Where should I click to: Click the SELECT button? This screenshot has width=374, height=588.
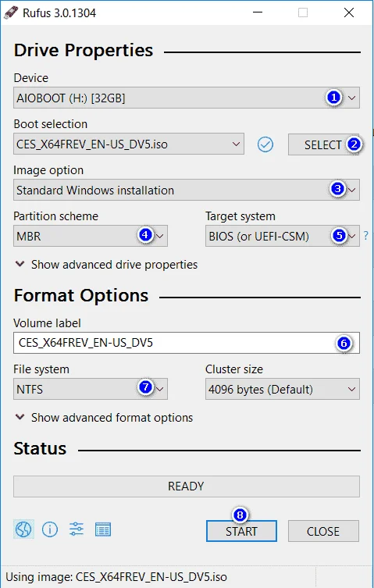pos(323,144)
